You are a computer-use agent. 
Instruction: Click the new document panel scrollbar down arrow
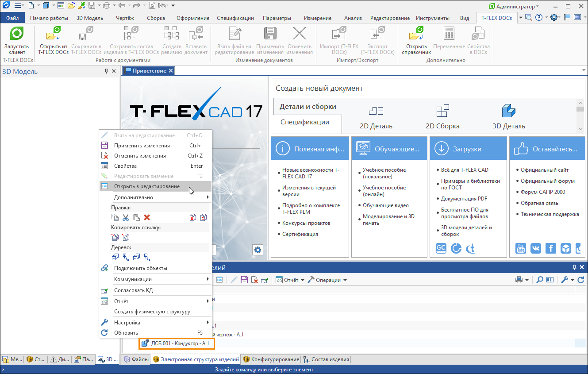point(580,129)
